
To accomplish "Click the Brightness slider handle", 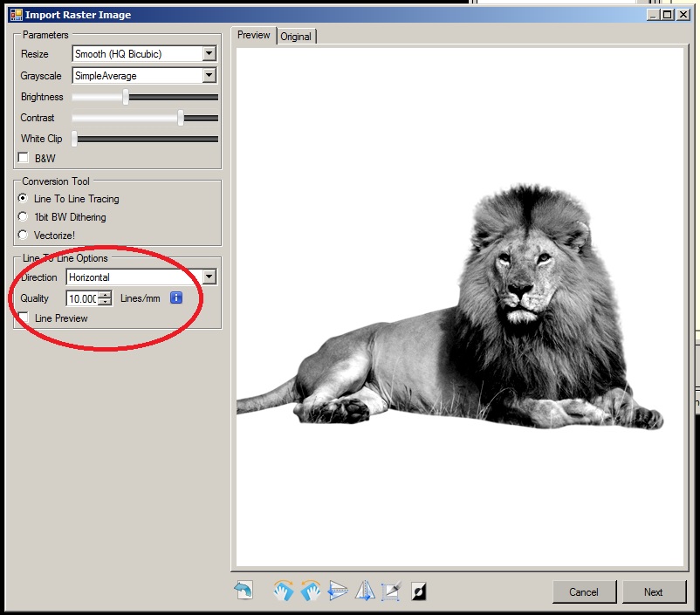I will coord(126,97).
